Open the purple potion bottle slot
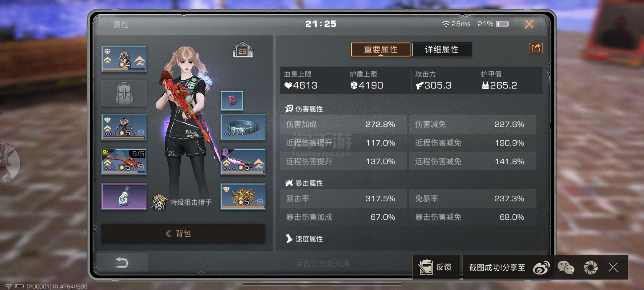Image resolution: width=644 pixels, height=290 pixels. coord(124,196)
